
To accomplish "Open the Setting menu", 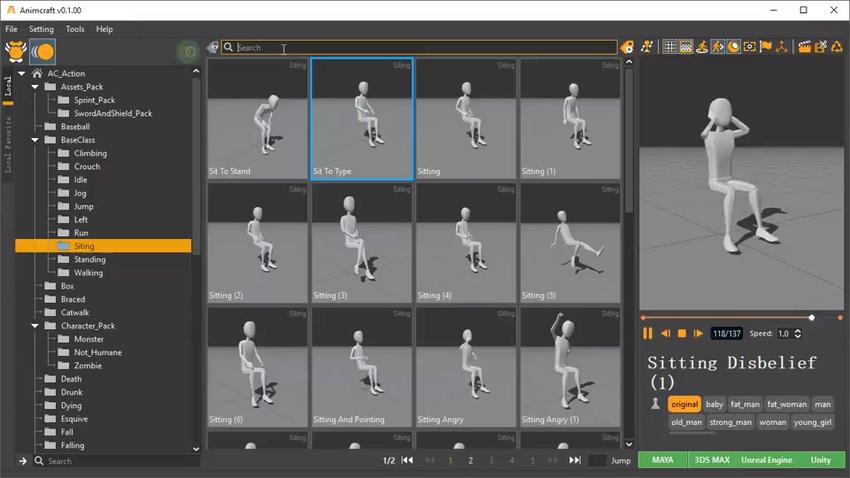I will 41,29.
